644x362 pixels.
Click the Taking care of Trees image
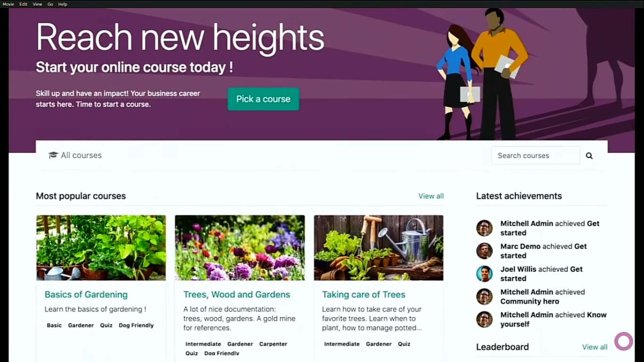tap(379, 248)
